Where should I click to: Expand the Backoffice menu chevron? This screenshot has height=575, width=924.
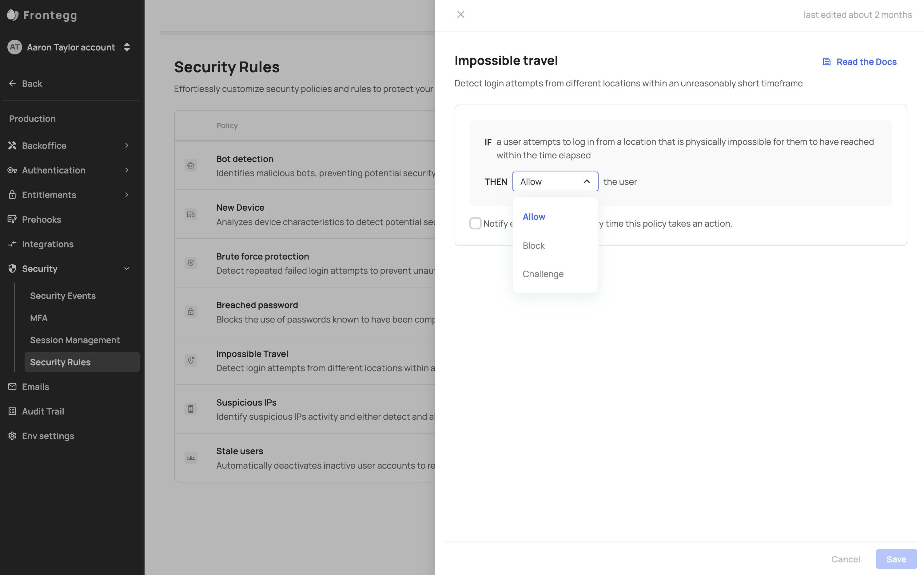127,146
